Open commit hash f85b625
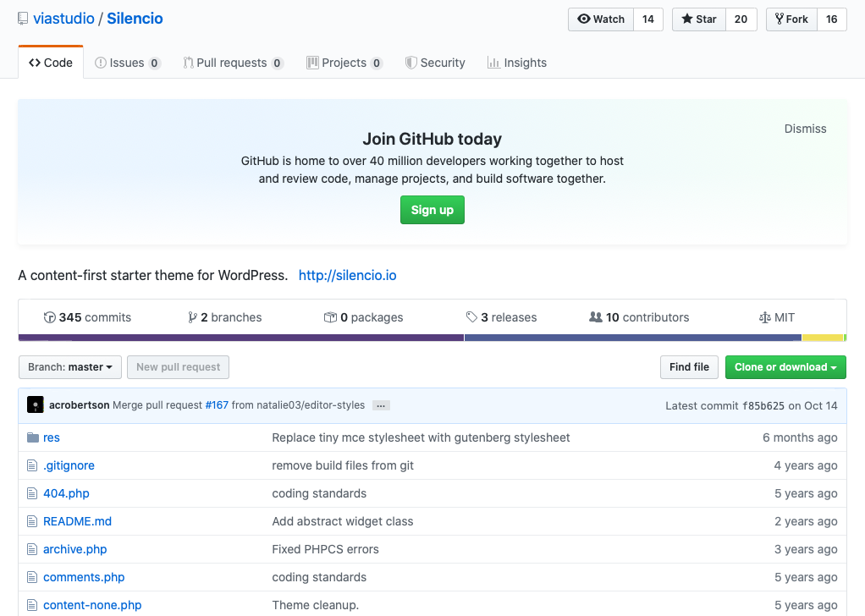 tap(763, 406)
